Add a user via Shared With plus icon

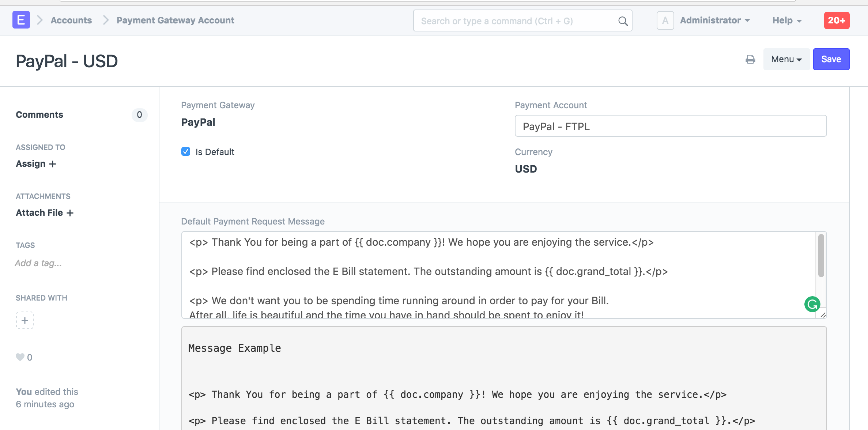[24, 320]
